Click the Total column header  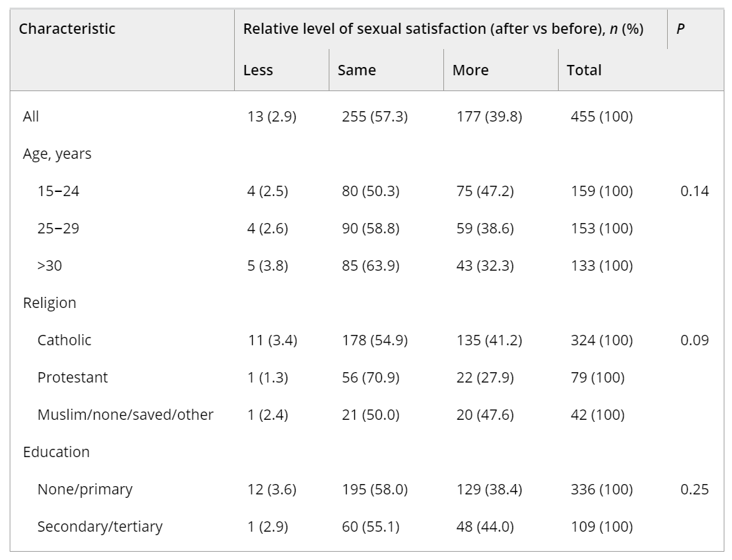pos(584,70)
